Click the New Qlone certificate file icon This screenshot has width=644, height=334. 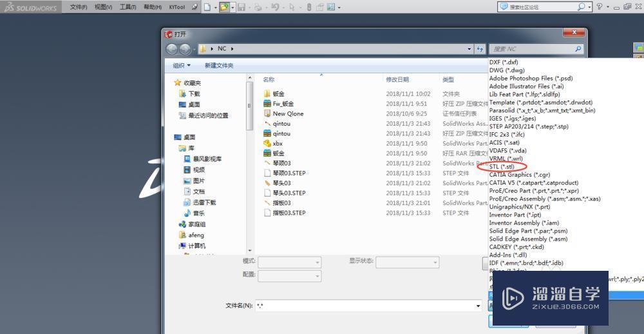point(267,113)
